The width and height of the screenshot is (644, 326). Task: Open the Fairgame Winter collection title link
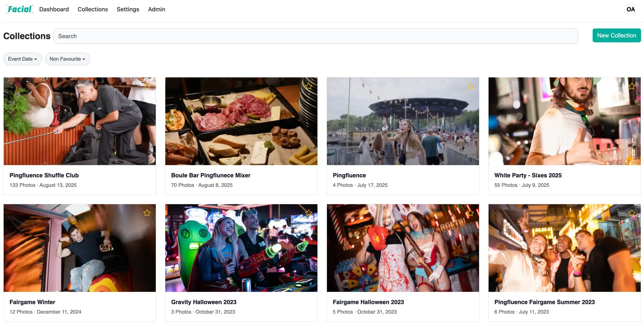tap(33, 302)
